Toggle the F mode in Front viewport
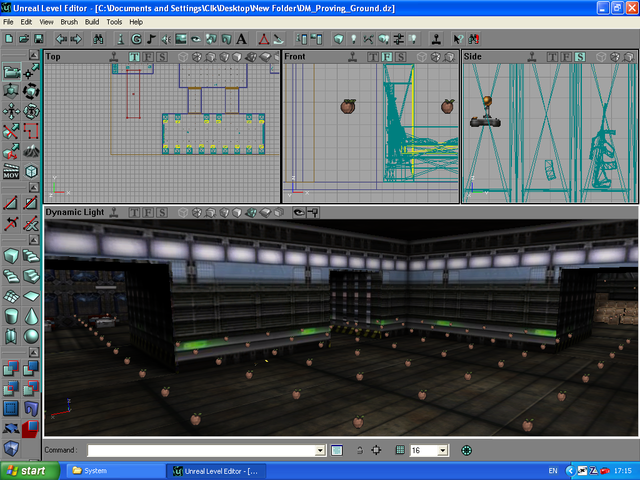The height and width of the screenshot is (480, 640). click(386, 57)
